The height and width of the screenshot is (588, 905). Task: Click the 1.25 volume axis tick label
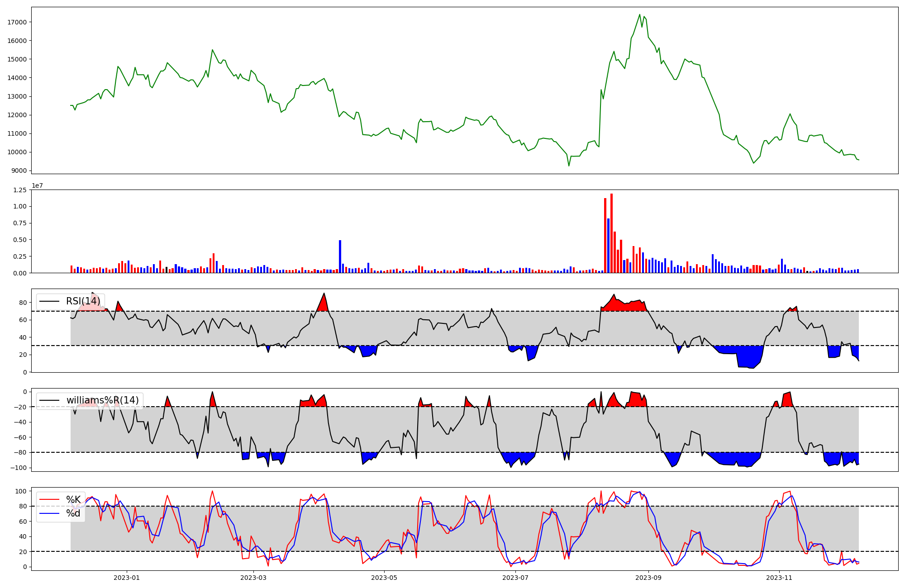(x=20, y=190)
